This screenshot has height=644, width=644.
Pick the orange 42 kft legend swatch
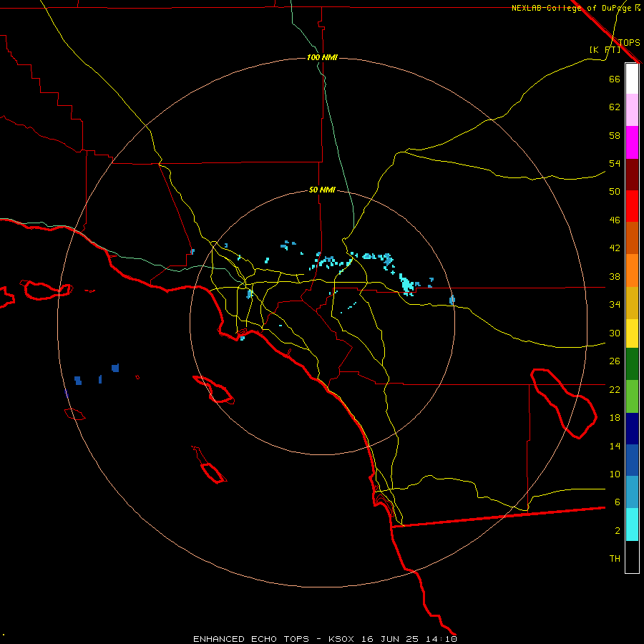(632, 270)
